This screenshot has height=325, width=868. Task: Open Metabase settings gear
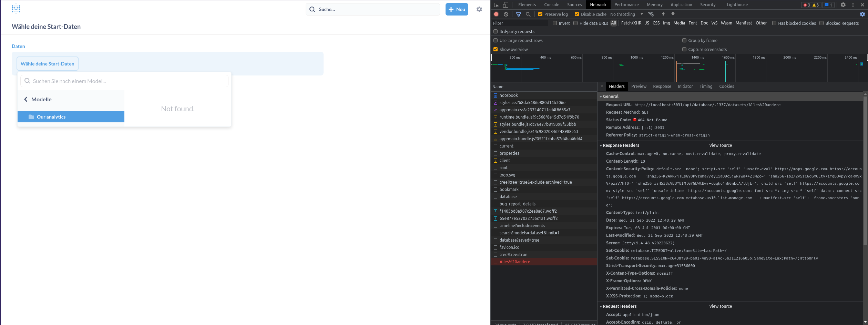pyautogui.click(x=479, y=9)
